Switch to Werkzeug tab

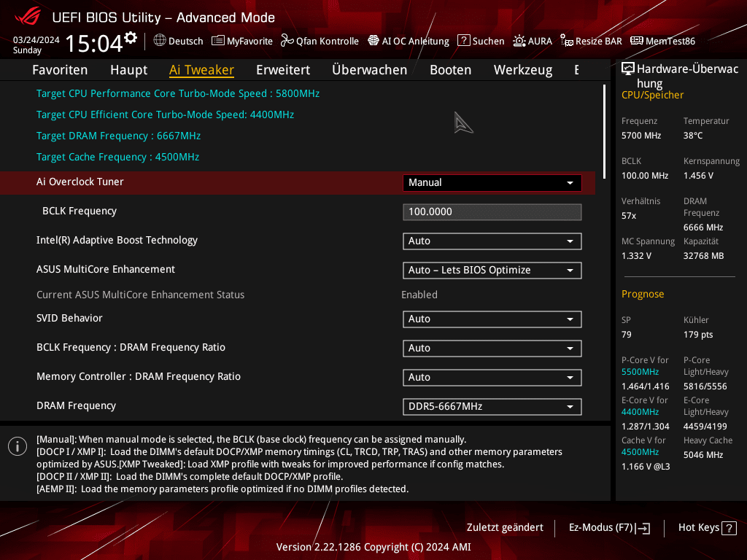coord(523,70)
